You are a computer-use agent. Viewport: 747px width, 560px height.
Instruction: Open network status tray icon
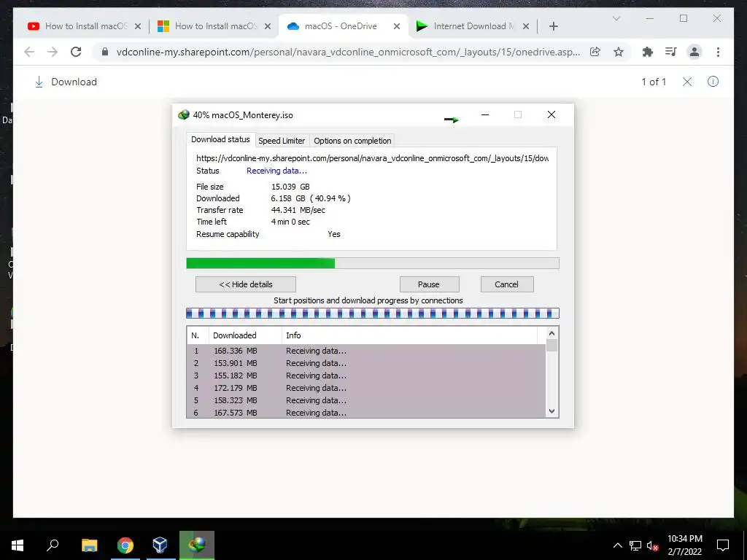coord(635,545)
